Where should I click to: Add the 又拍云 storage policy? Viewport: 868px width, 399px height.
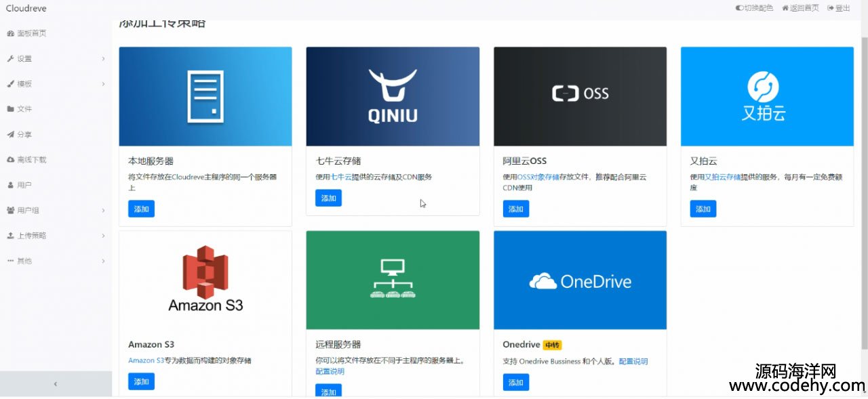[x=703, y=209]
